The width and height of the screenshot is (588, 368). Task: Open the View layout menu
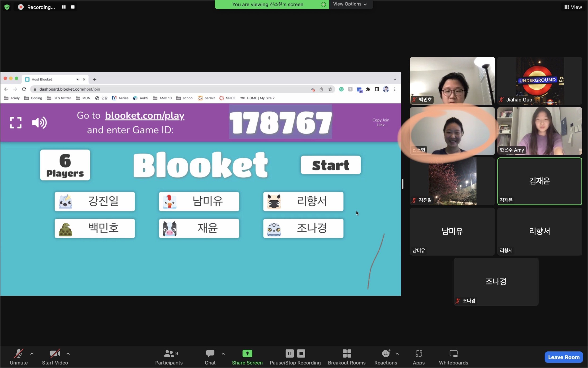[x=573, y=7]
